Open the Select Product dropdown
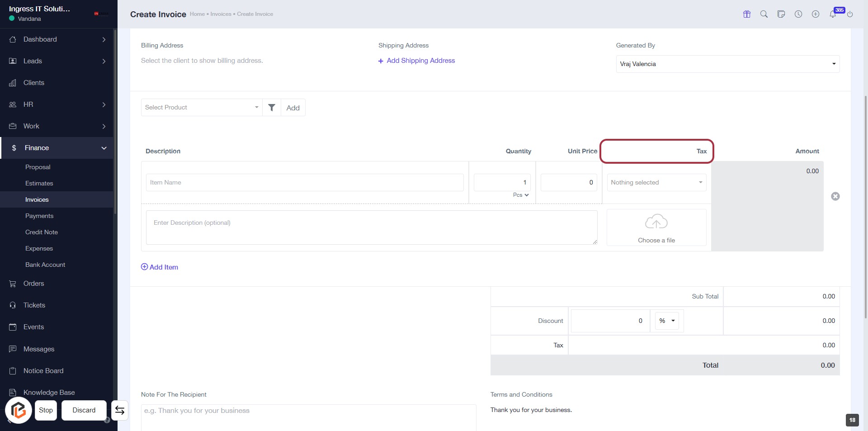 [201, 108]
